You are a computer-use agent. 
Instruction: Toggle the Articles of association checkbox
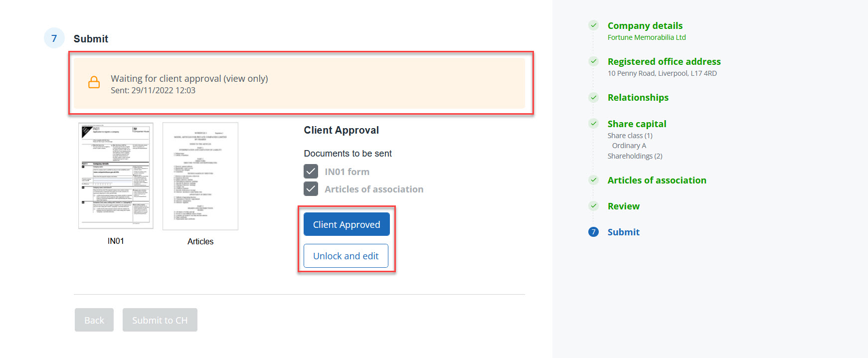(x=311, y=189)
